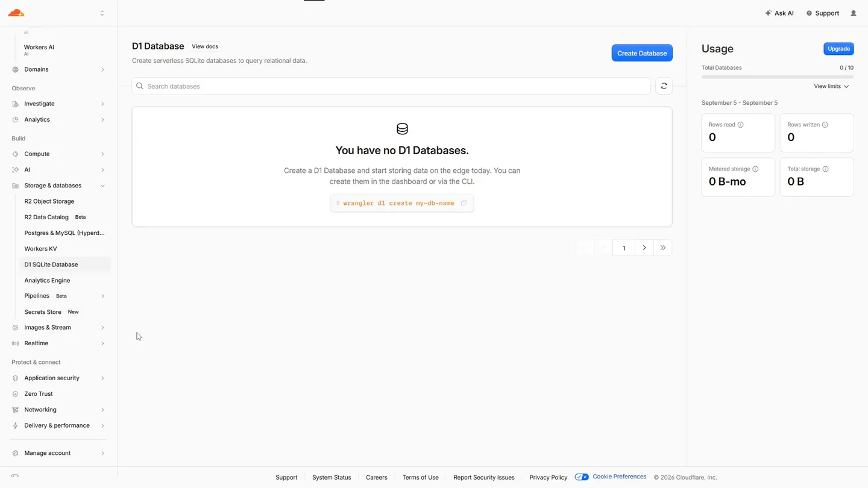Screen dimensions: 868x488
Task: Open the View limits dropdown
Action: coord(831,86)
